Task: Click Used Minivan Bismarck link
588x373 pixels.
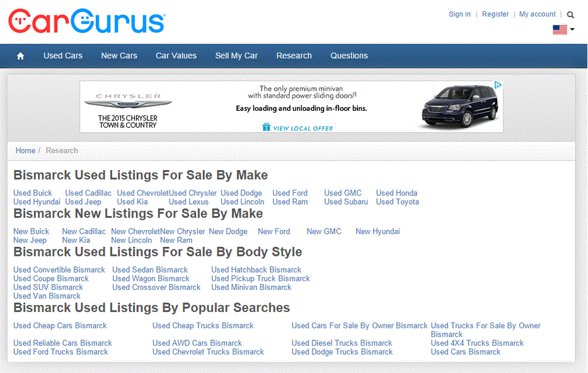Action: (x=251, y=287)
